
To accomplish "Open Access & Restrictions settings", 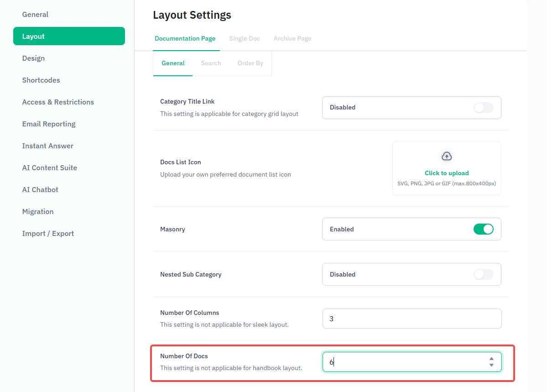I will click(x=58, y=102).
